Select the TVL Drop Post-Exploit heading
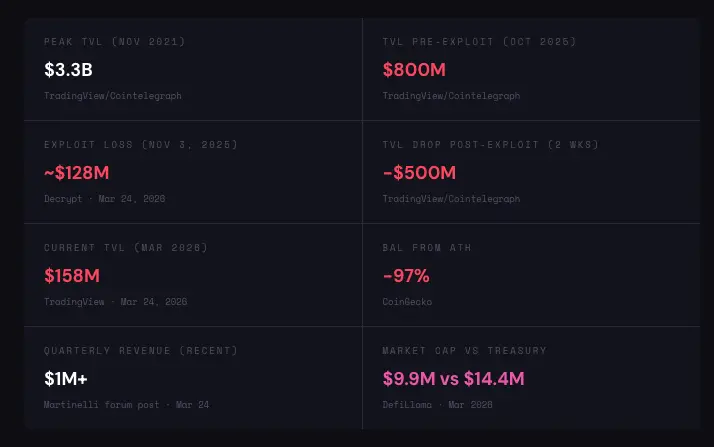 pos(490,144)
